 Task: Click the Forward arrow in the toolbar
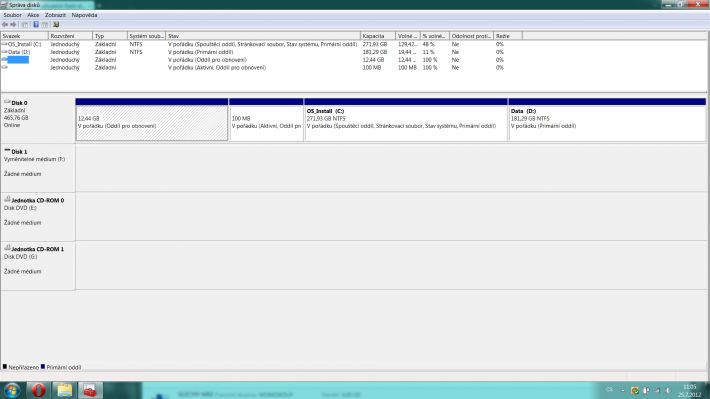(x=13, y=24)
